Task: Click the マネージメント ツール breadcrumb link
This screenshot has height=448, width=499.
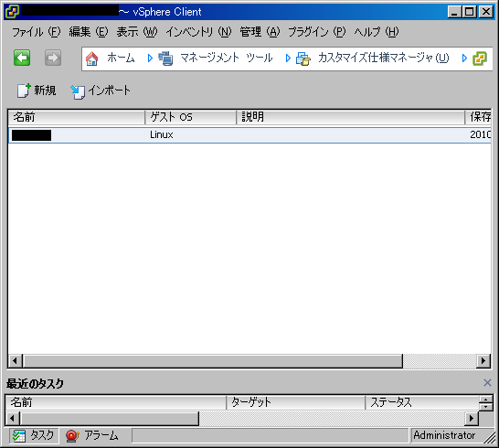Action: coord(227,58)
